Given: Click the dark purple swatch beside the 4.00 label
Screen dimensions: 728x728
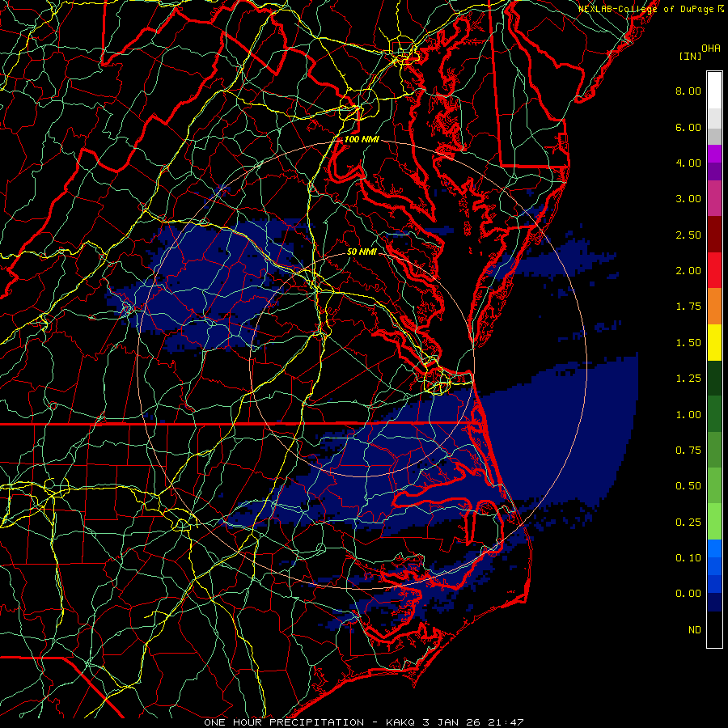Looking at the screenshot, I should [x=714, y=171].
